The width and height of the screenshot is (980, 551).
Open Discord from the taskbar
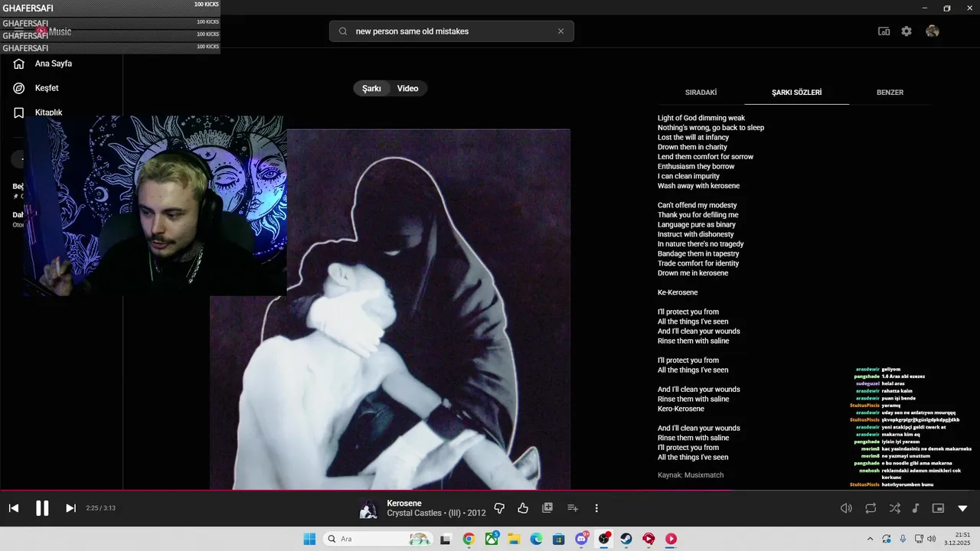point(581,539)
